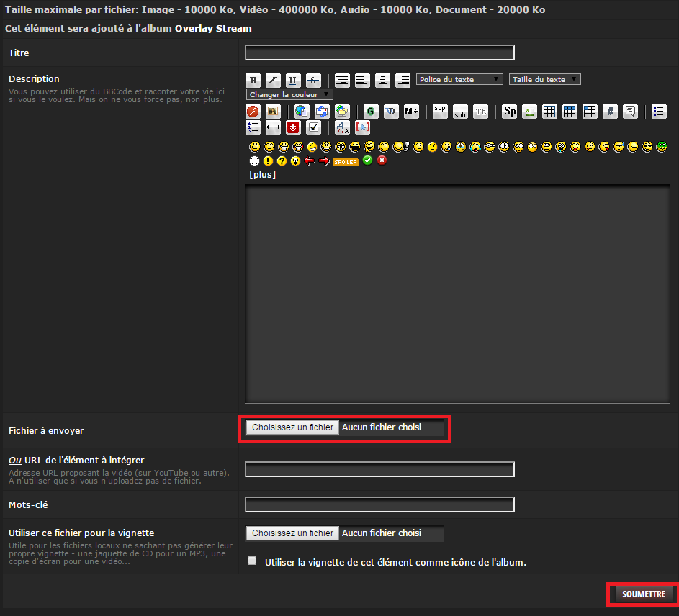Focus the URL de l'élément input

click(379, 469)
